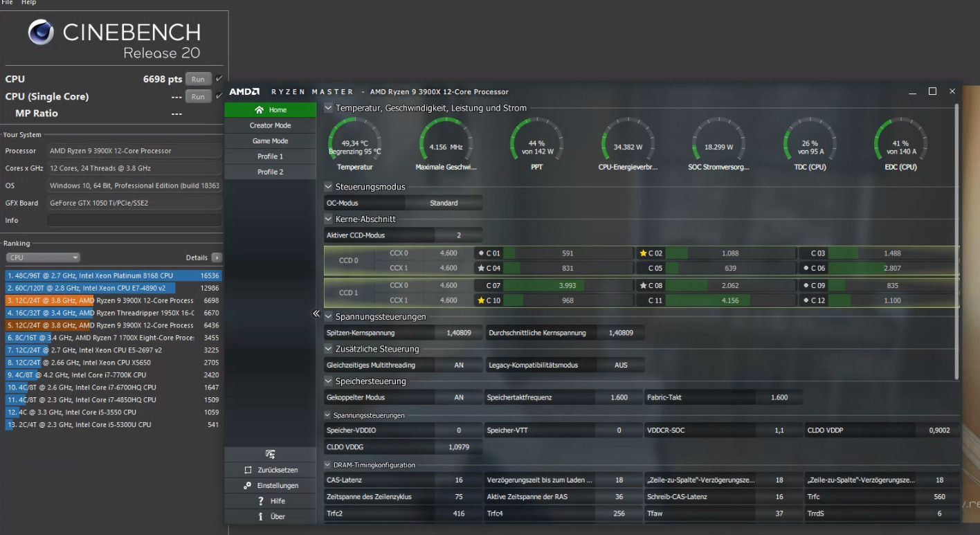Collapse the Spannungssteuerungen section above Spitzen-Kernspannung
Image resolution: width=980 pixels, height=535 pixels.
328,316
